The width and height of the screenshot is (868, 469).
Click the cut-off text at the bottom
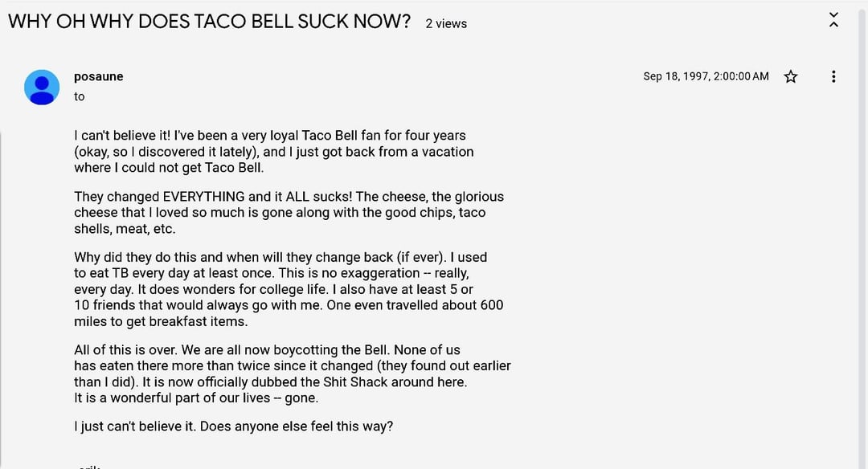(88, 465)
